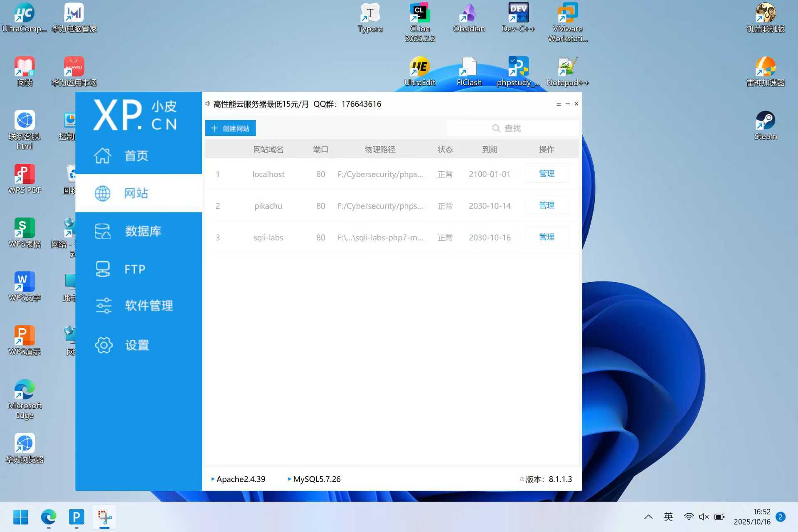Click the 创建网站 create website button
Viewport: 798px width, 532px height.
230,128
